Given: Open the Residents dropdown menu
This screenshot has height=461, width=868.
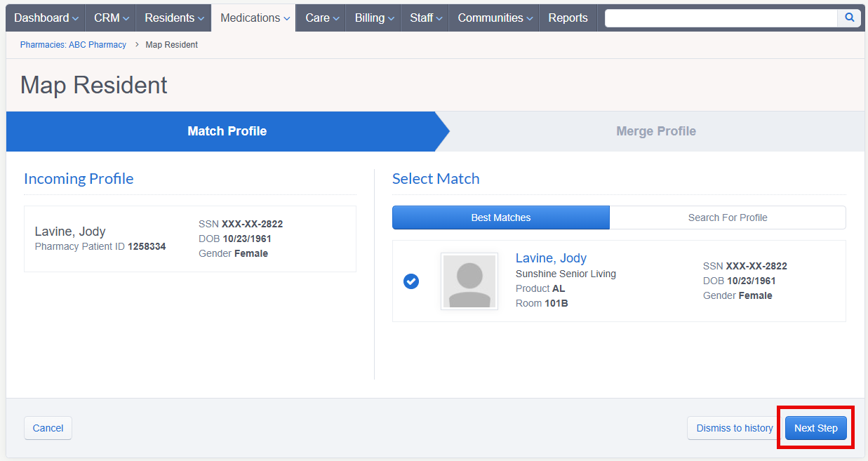Looking at the screenshot, I should 174,18.
